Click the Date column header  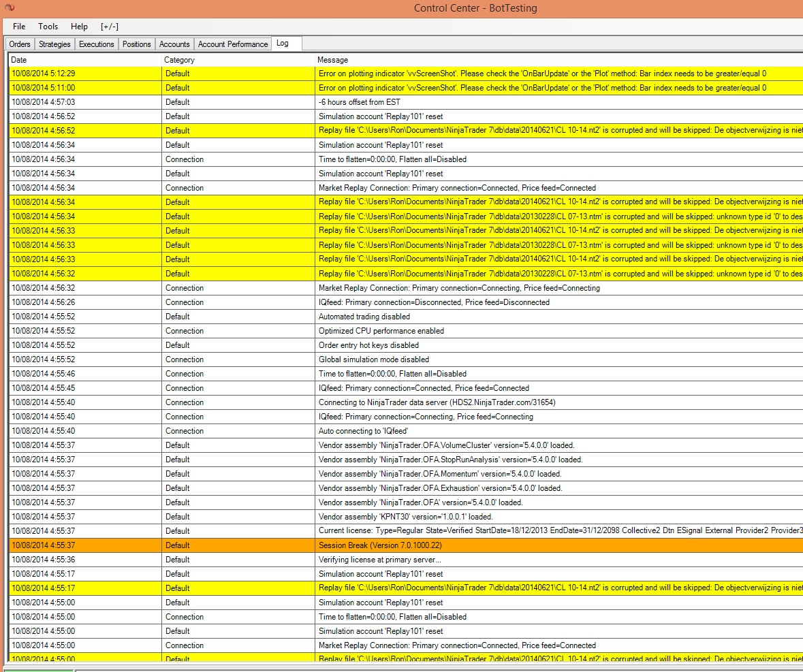pyautogui.click(x=85, y=60)
